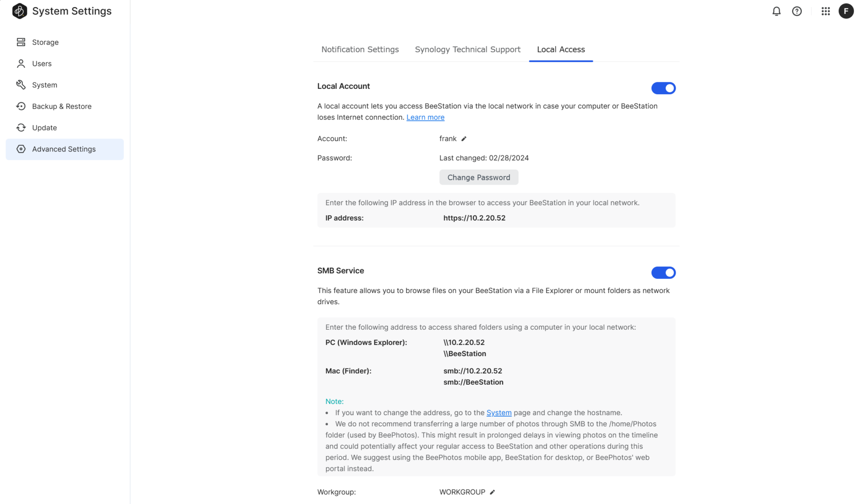Screen dimensions: 858x504
Task: Click the BeeStation logo icon
Action: (x=20, y=11)
